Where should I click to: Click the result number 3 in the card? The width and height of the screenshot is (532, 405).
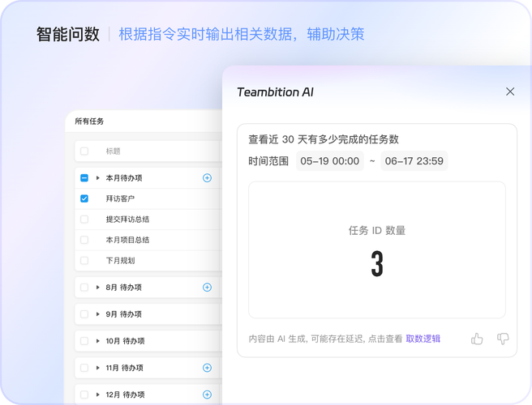(377, 264)
